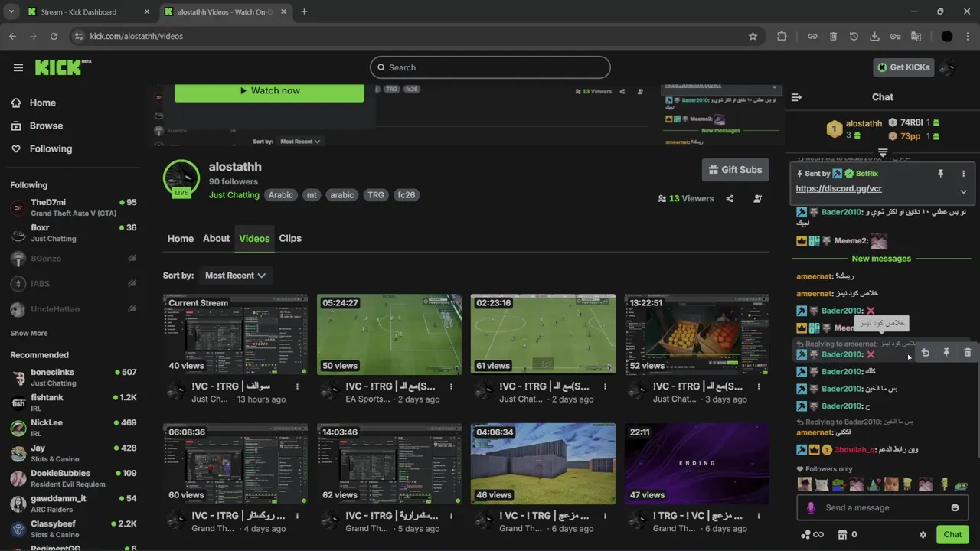Click the share icon beside 13 Viewers
980x551 pixels.
coord(730,198)
